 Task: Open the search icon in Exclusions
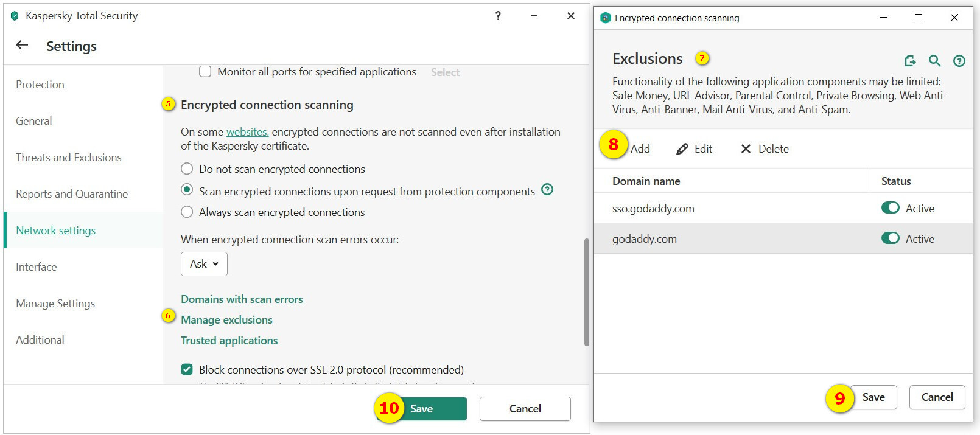(x=934, y=60)
